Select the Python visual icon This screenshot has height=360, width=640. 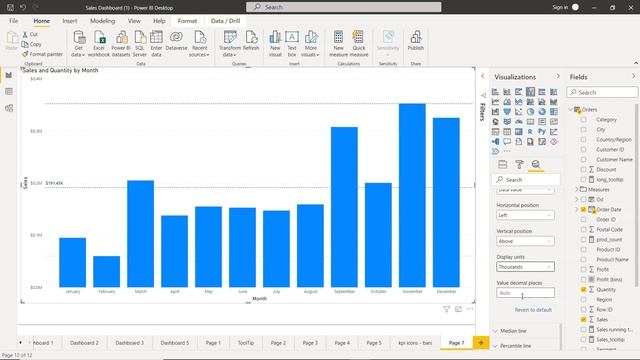point(542,132)
